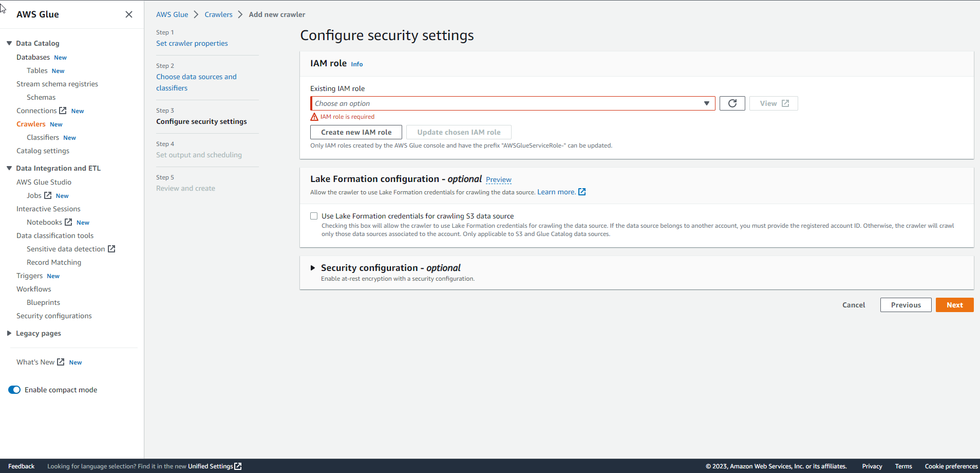980x473 pixels.
Task: Open the Existing IAM role dropdown
Action: [513, 103]
